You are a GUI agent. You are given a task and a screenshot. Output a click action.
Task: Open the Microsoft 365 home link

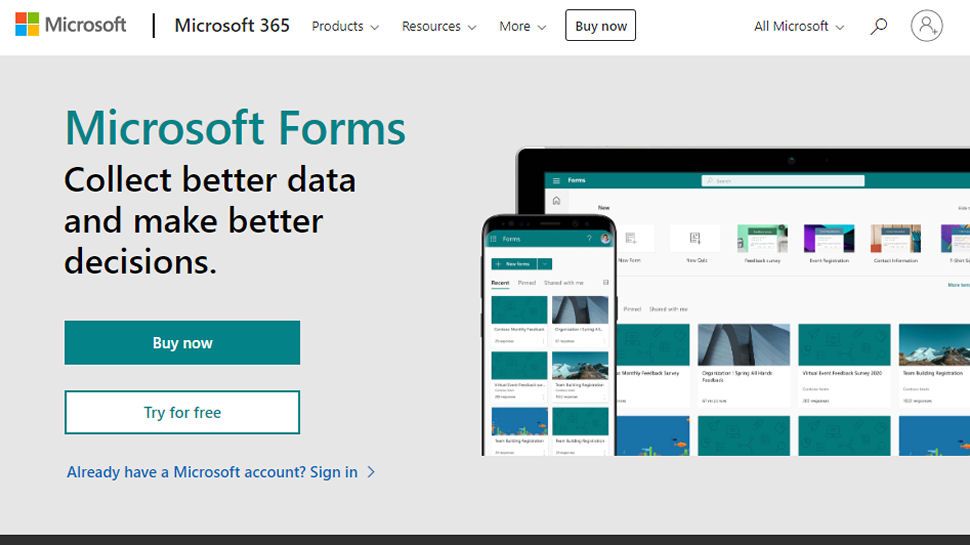click(x=232, y=25)
